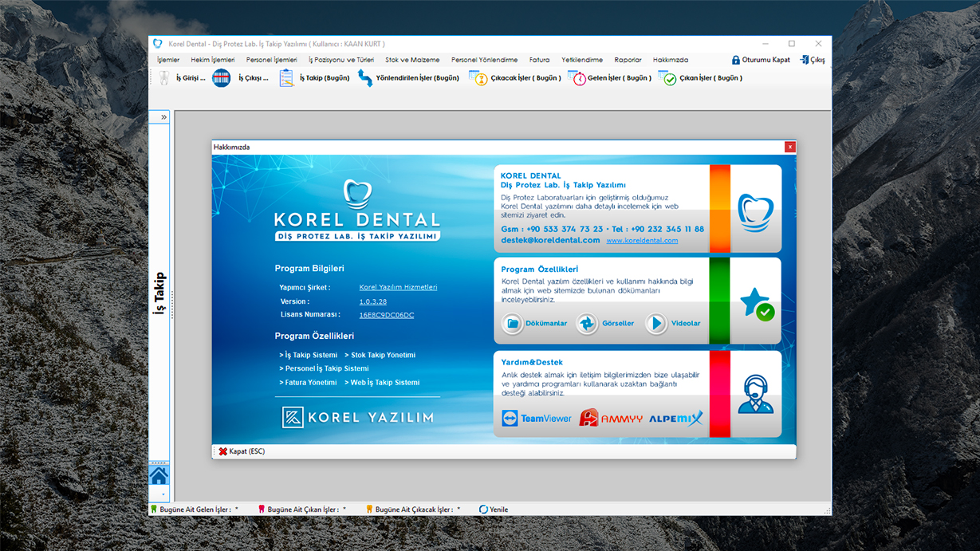Click the Home icon in sidebar
Viewport: 980px width, 551px height.
(x=159, y=475)
